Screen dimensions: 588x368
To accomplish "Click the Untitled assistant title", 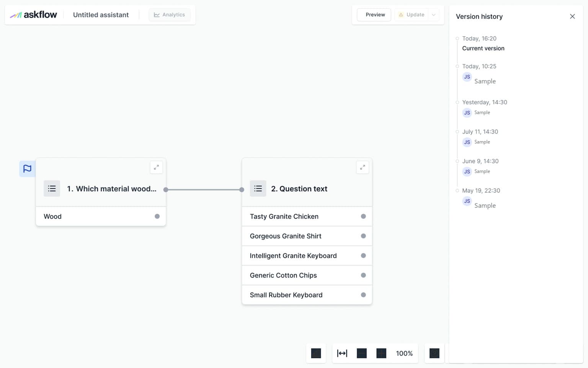I will [101, 15].
